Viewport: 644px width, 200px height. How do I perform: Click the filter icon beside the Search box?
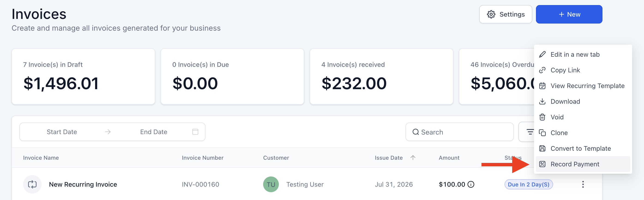pos(530,132)
